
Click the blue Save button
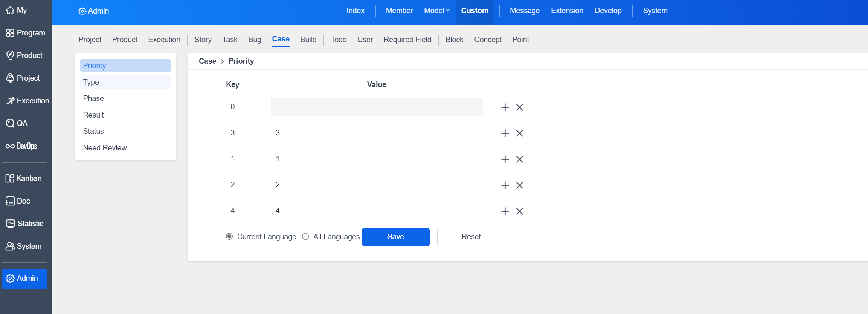tap(395, 237)
